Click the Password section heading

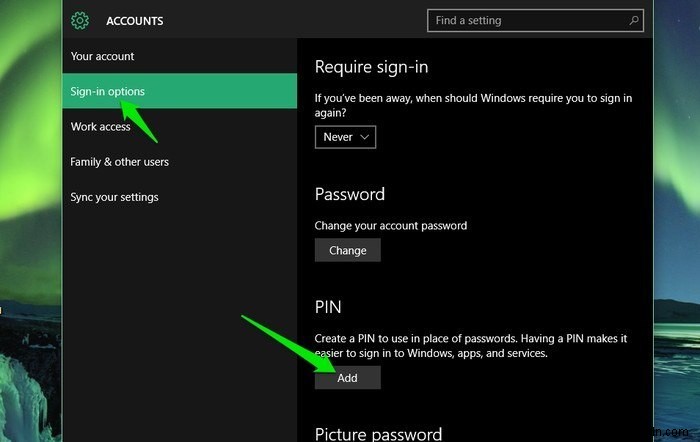coord(350,194)
